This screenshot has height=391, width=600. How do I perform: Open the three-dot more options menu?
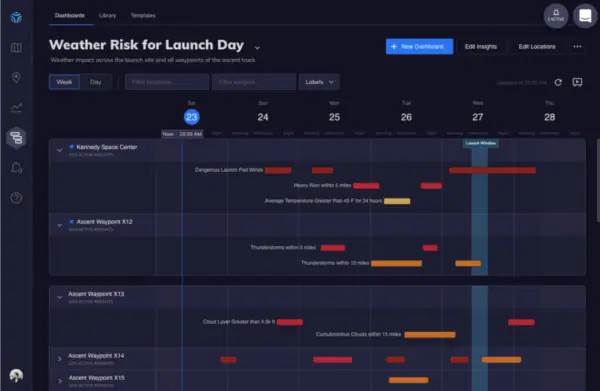577,47
